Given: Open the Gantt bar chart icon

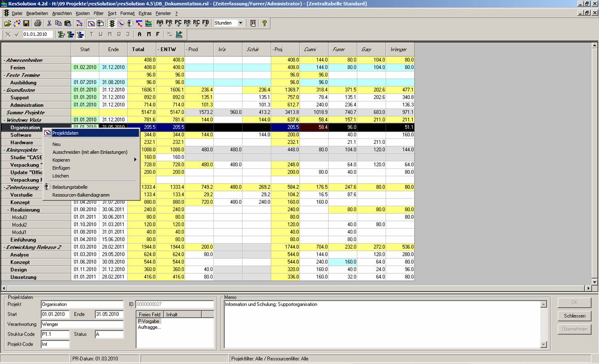Looking at the screenshot, I should pos(139,23).
